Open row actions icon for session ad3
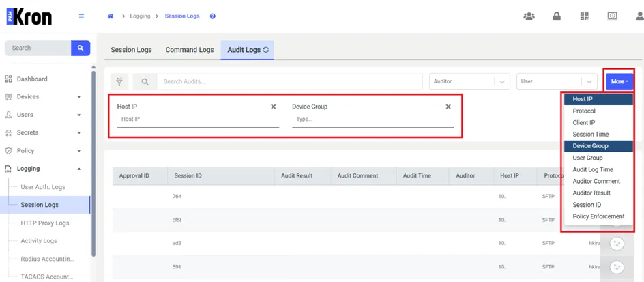 pos(617,244)
